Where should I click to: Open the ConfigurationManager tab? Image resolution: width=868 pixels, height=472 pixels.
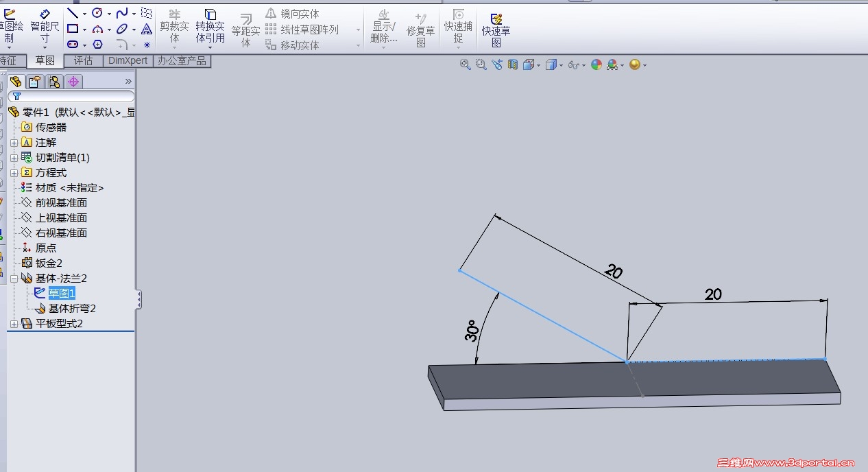[55, 82]
